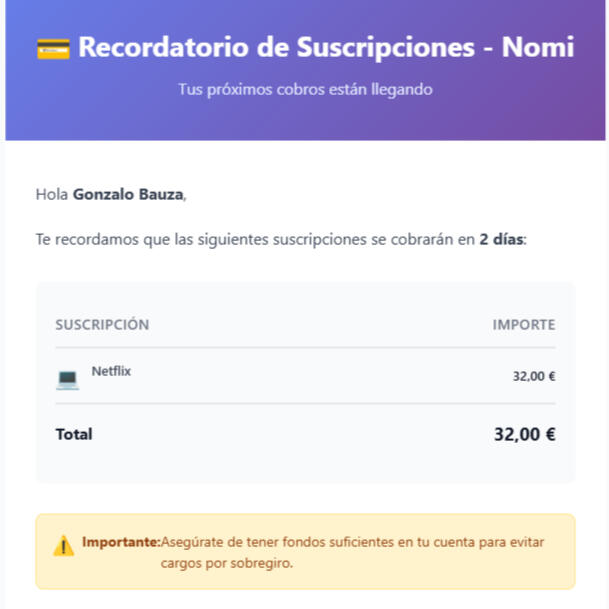Viewport: 609px width, 609px height.
Task: Click the bold Importante label
Action: (x=121, y=542)
